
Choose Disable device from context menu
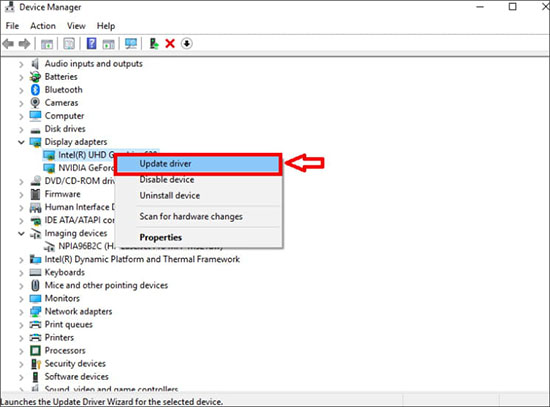click(x=198, y=180)
